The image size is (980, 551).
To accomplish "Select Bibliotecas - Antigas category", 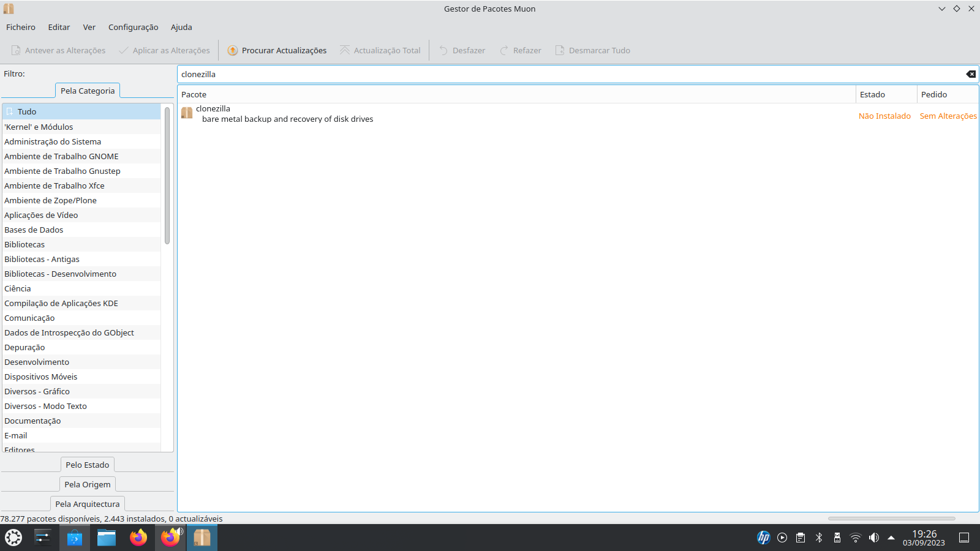I will [x=81, y=259].
